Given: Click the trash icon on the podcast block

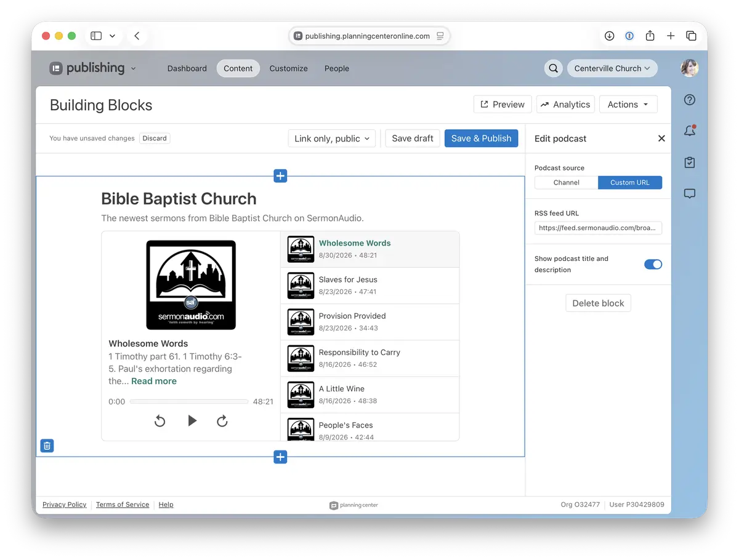Looking at the screenshot, I should point(47,446).
